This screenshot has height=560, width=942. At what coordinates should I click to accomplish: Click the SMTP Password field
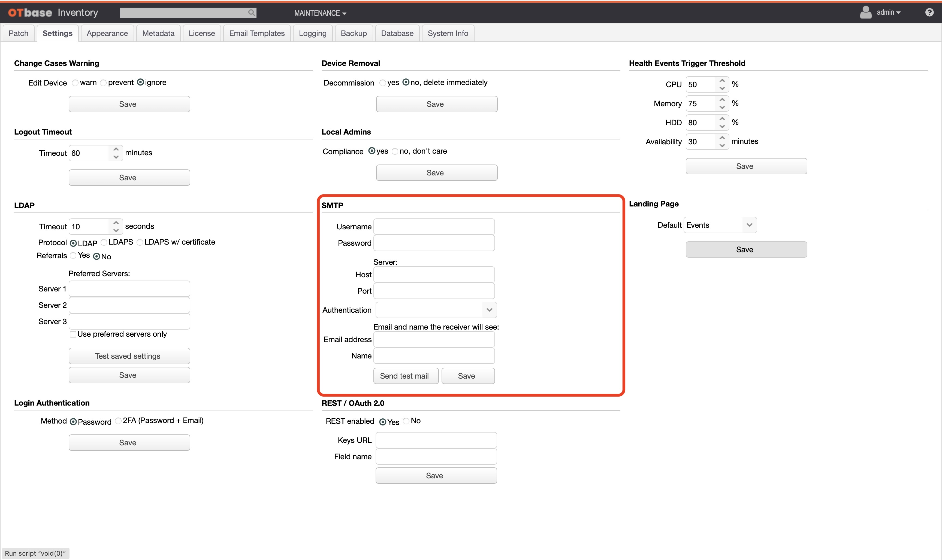point(434,243)
